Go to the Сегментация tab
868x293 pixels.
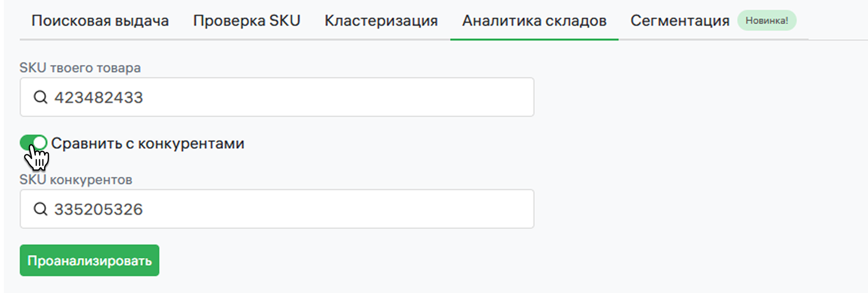pyautogui.click(x=679, y=21)
